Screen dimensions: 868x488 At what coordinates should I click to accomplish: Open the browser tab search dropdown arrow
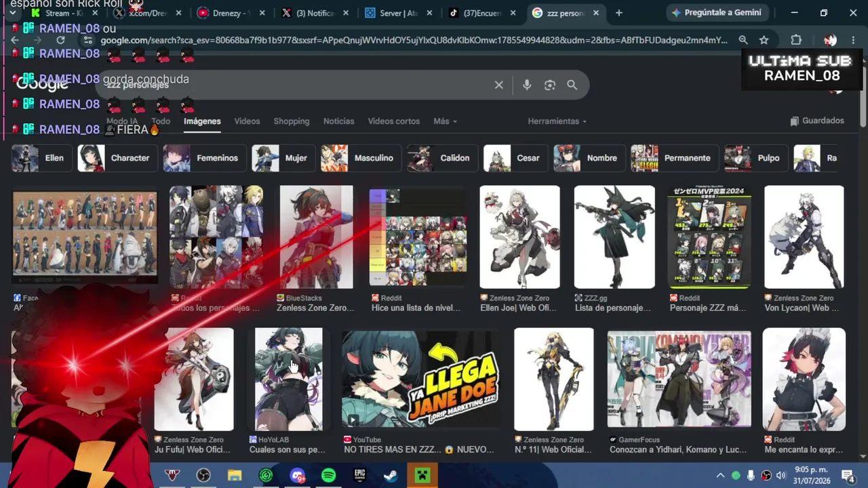(13, 13)
